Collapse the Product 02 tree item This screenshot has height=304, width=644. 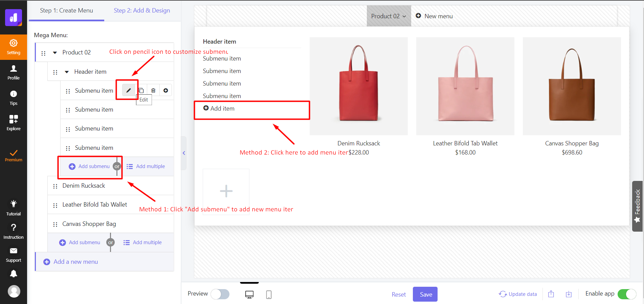tap(55, 53)
